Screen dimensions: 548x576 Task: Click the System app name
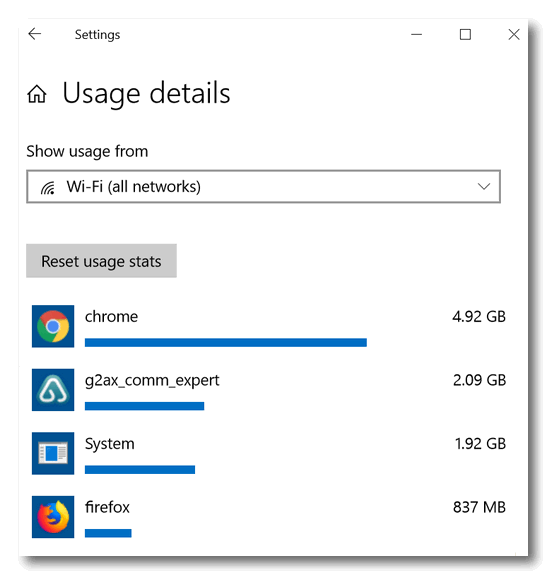(x=110, y=444)
